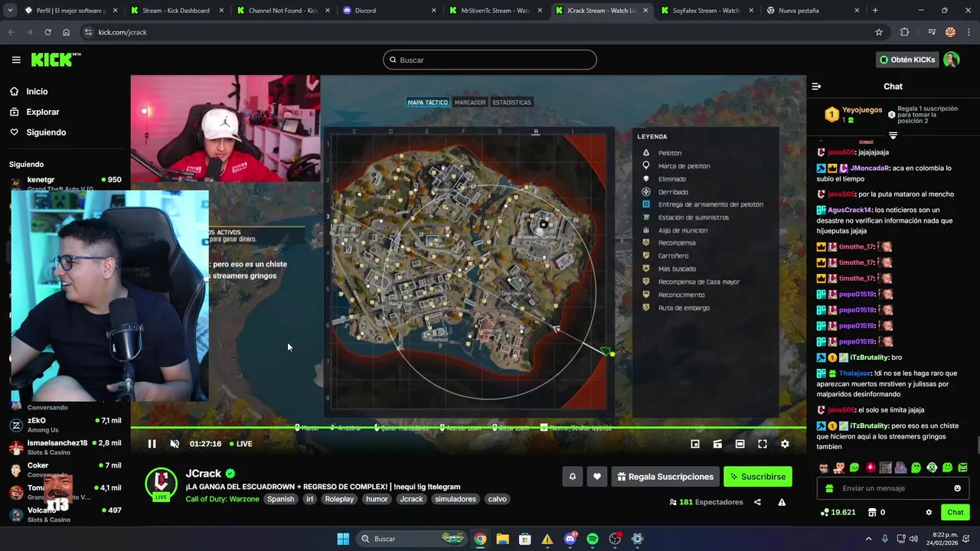Image resolution: width=980 pixels, height=551 pixels.
Task: Click the Spanish tag
Action: click(280, 499)
